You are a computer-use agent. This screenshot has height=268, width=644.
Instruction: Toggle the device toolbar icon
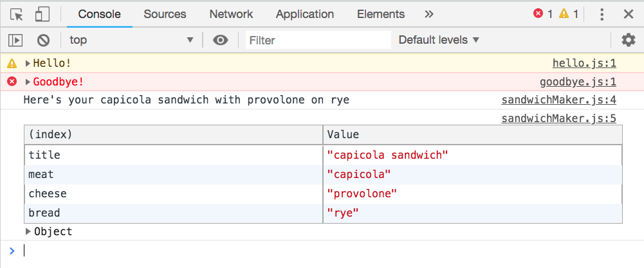pos(42,14)
